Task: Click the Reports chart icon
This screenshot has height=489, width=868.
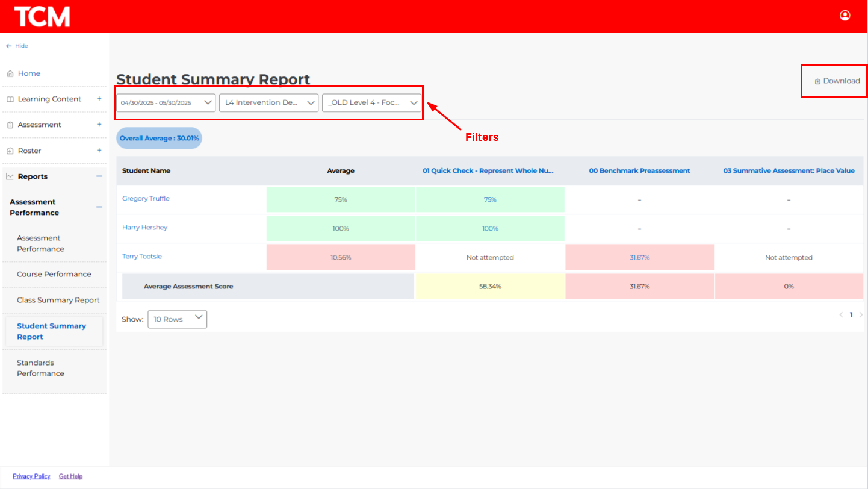Action: pyautogui.click(x=10, y=177)
